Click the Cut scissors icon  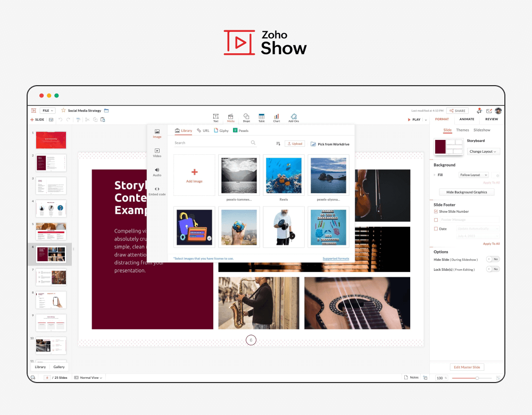(x=87, y=119)
